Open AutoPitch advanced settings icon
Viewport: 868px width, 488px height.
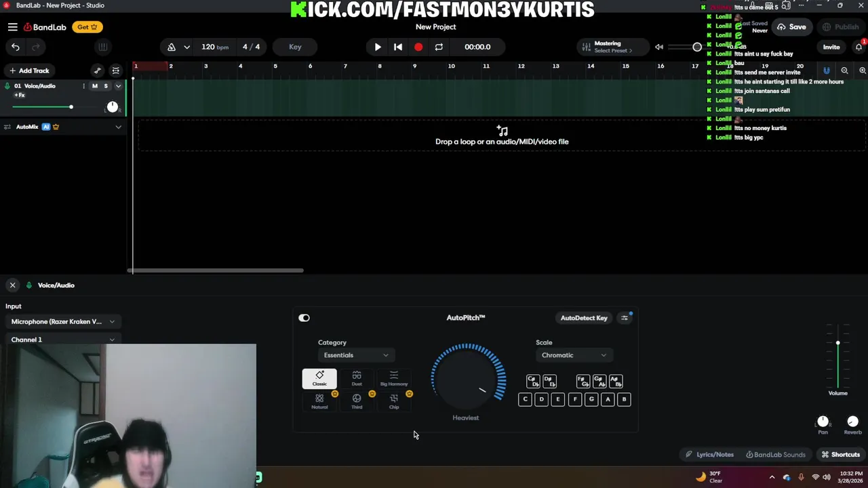(x=625, y=318)
